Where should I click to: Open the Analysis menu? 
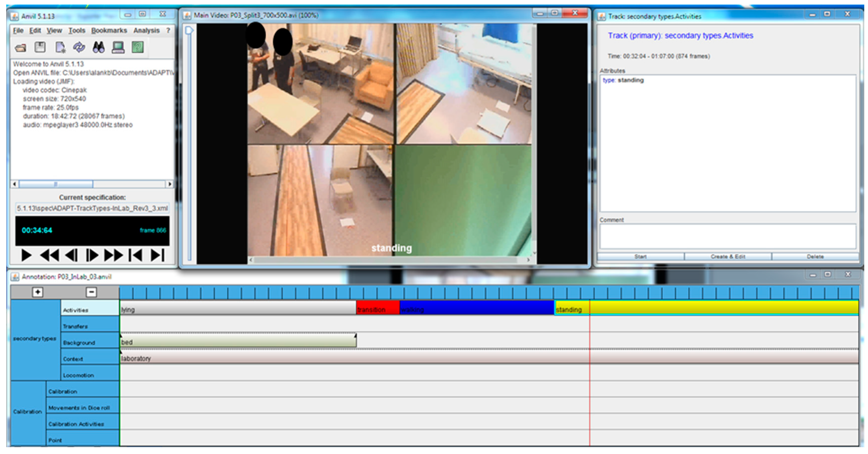click(146, 30)
